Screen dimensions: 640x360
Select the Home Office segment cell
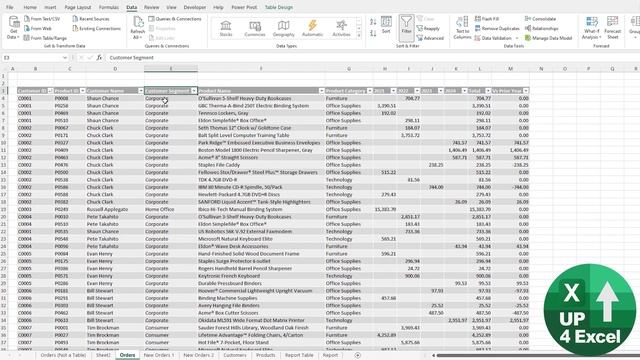coord(171,209)
